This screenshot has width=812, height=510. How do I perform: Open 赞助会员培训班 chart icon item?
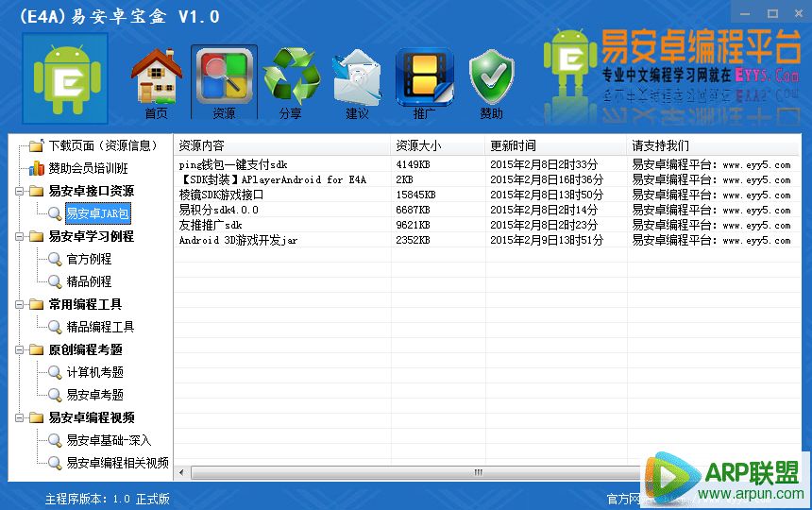89,168
